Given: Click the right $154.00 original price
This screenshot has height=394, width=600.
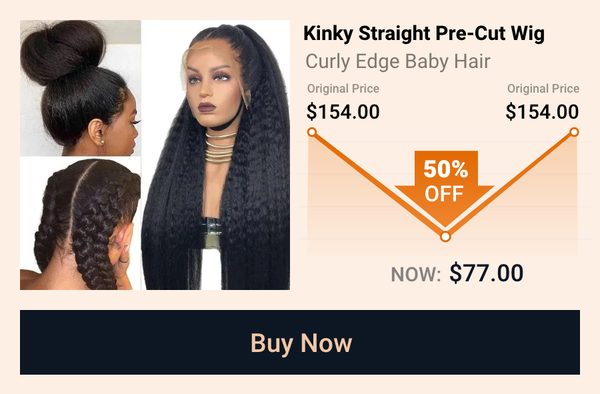Looking at the screenshot, I should pyautogui.click(x=542, y=112).
